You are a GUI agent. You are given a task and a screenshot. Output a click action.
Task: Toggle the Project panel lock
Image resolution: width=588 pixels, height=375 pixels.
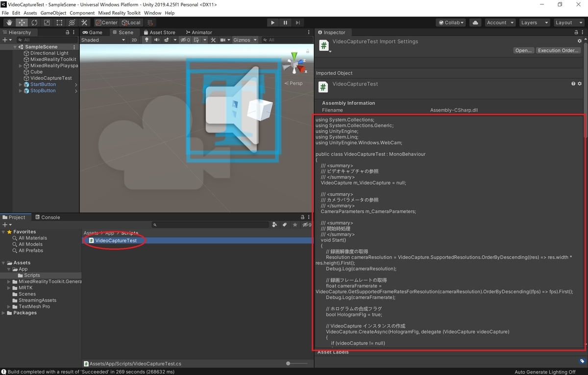click(302, 217)
